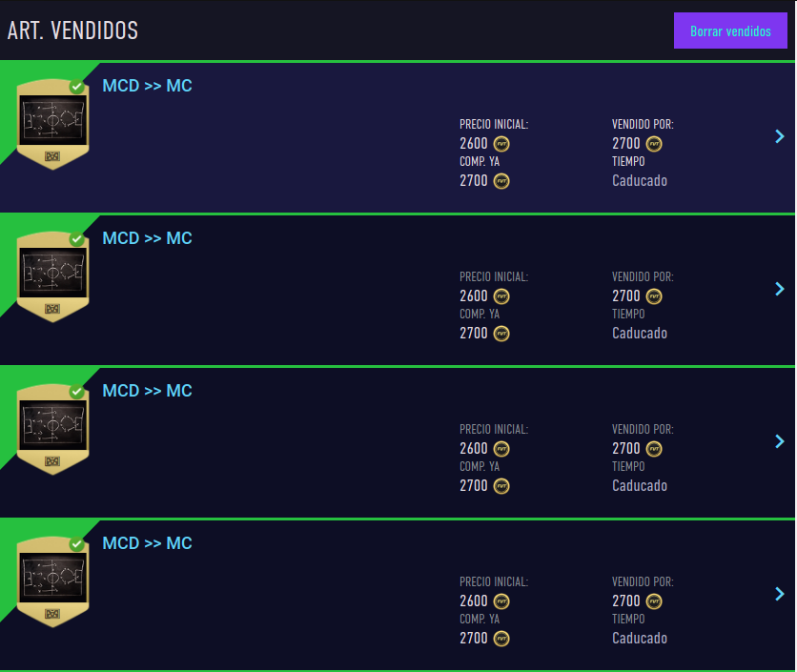797x672 pixels.
Task: Expand the third sold item's chevron
Action: pos(780,441)
